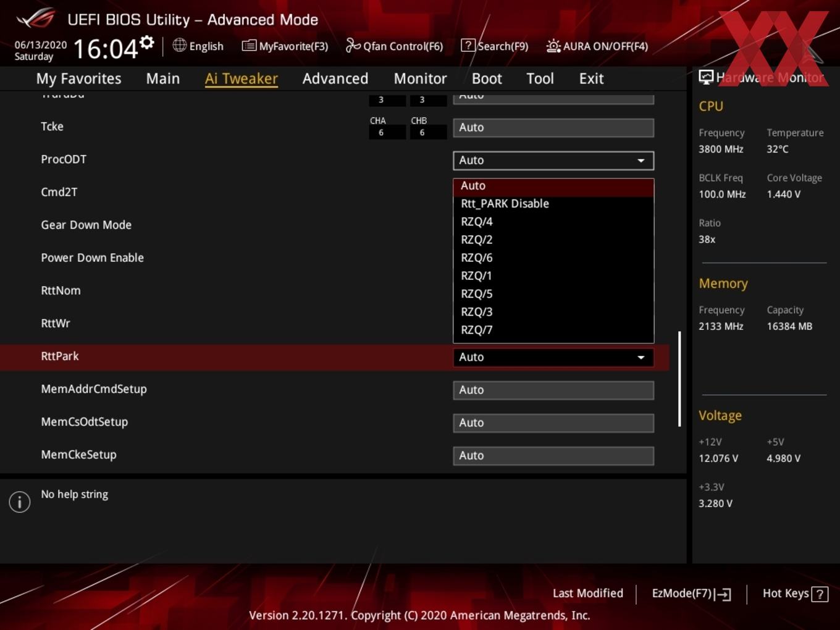Click the 16384 MB capacity value
The image size is (840, 630).
(789, 327)
